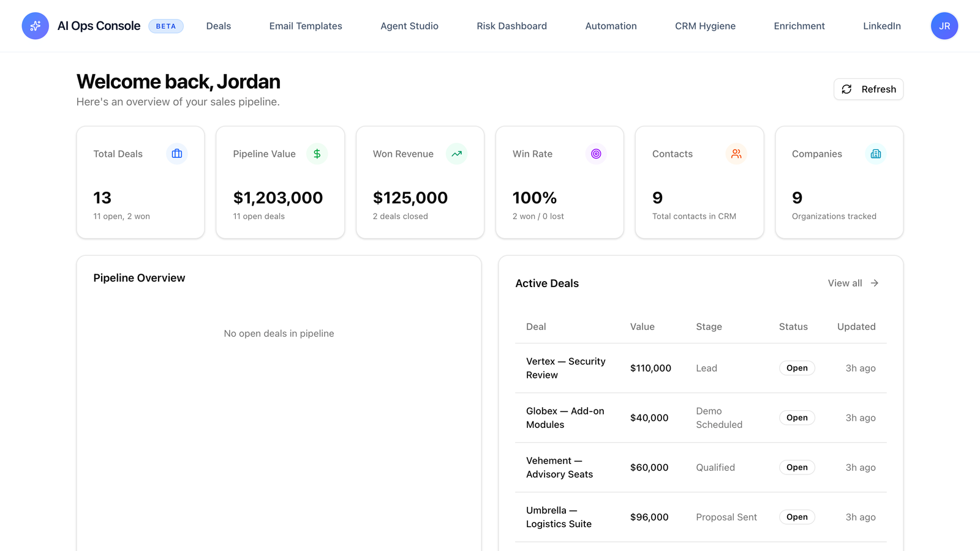This screenshot has height=551, width=980.
Task: Click the Refresh button
Action: pos(869,89)
